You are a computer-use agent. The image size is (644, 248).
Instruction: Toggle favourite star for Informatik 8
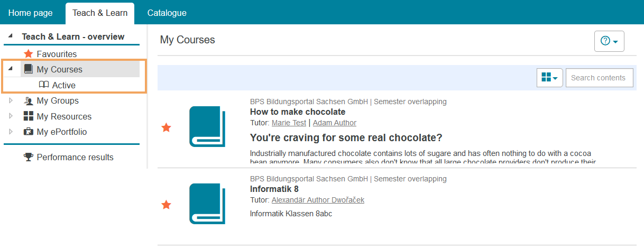pos(166,205)
